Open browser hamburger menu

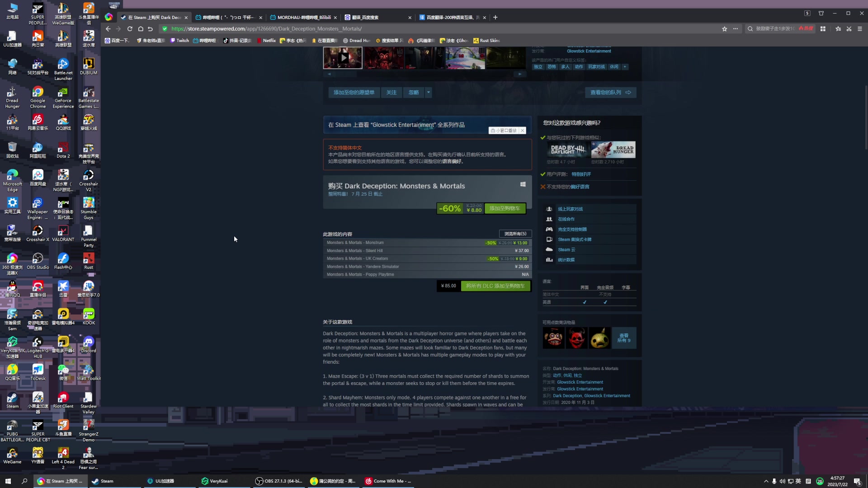tap(860, 29)
